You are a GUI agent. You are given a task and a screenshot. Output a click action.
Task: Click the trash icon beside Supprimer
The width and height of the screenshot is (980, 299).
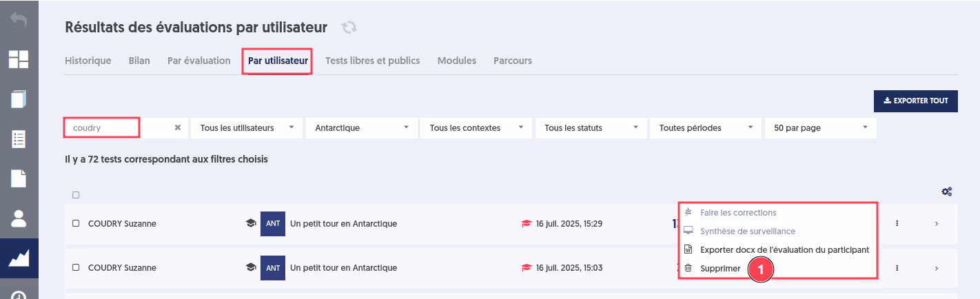point(688,268)
